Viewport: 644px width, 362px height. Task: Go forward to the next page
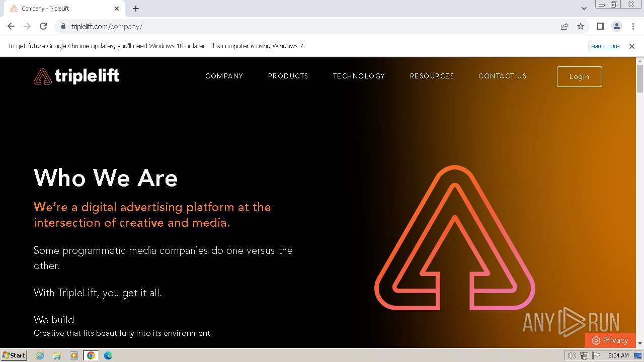coord(27,26)
